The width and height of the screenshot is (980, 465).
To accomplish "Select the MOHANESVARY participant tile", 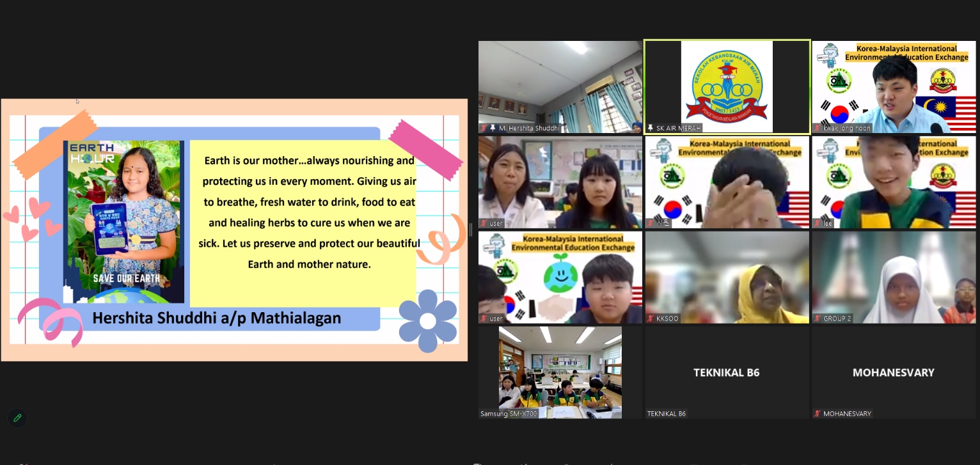I will tap(894, 373).
